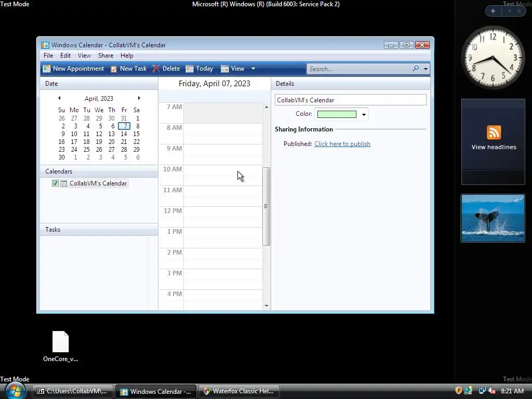This screenshot has height=399, width=532.
Task: Switch to Waterfox Classic taskbar button
Action: 239,391
